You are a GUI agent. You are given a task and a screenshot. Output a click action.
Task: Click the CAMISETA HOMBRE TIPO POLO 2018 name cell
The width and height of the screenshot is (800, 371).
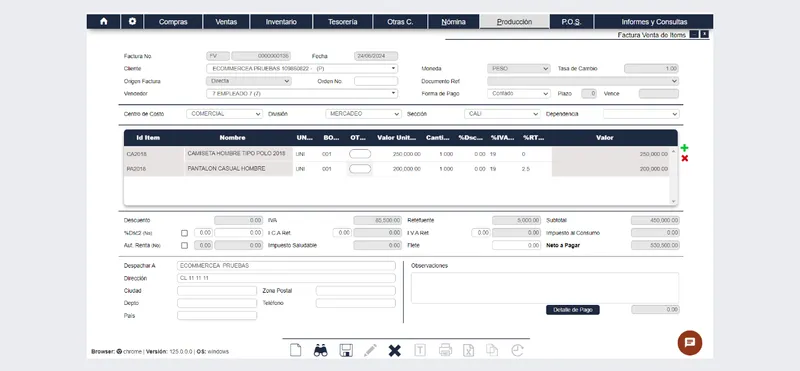(x=238, y=154)
